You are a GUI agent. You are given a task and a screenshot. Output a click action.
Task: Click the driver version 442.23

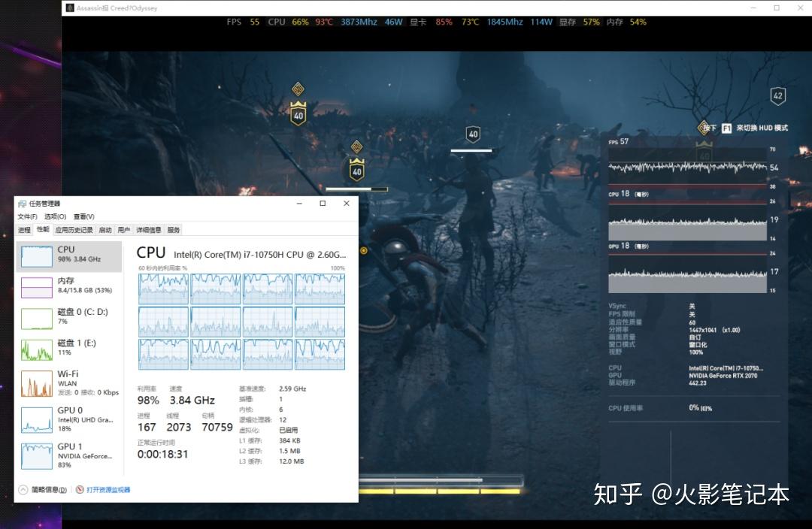(x=698, y=383)
